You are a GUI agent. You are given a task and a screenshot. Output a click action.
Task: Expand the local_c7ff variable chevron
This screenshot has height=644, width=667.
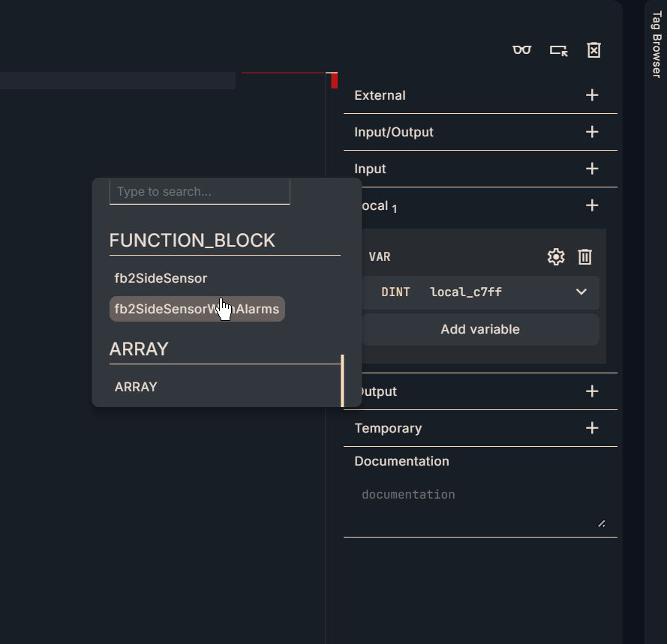pyautogui.click(x=581, y=292)
